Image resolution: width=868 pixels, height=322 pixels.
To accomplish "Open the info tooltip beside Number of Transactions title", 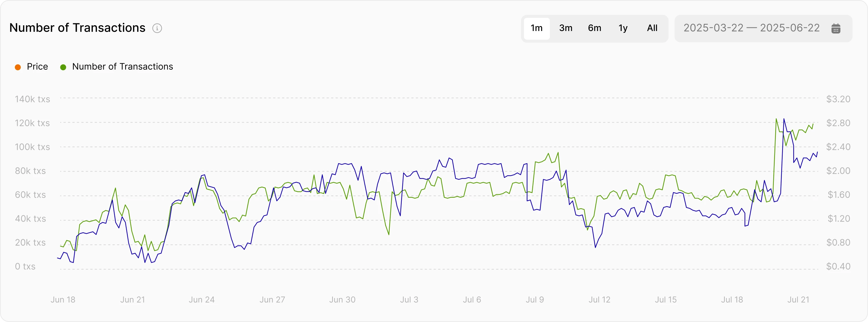I will coord(157,28).
